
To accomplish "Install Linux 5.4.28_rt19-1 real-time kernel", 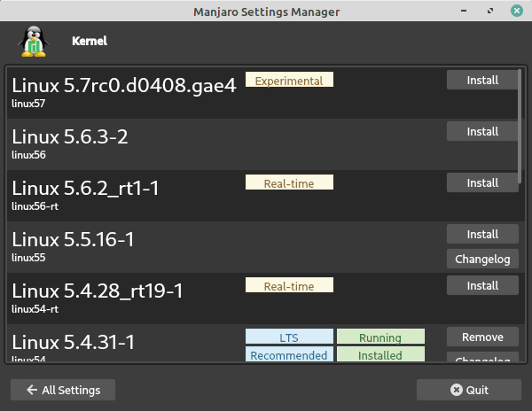I will pyautogui.click(x=482, y=285).
